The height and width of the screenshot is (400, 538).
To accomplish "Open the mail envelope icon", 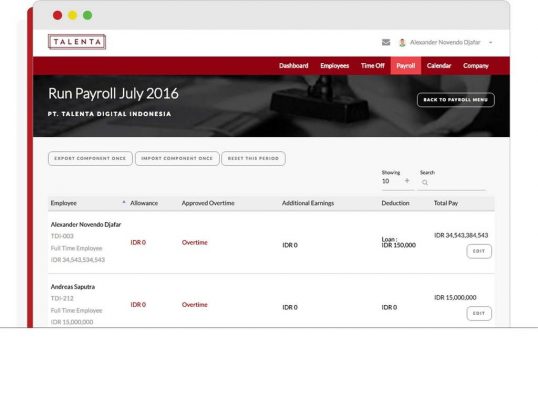I will click(x=386, y=43).
